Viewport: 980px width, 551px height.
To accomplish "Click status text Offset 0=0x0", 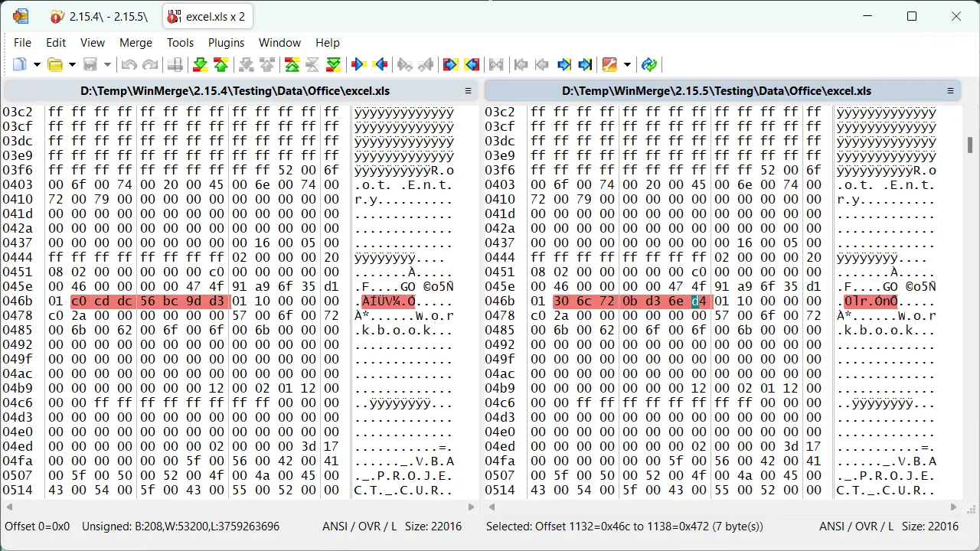I will click(37, 527).
